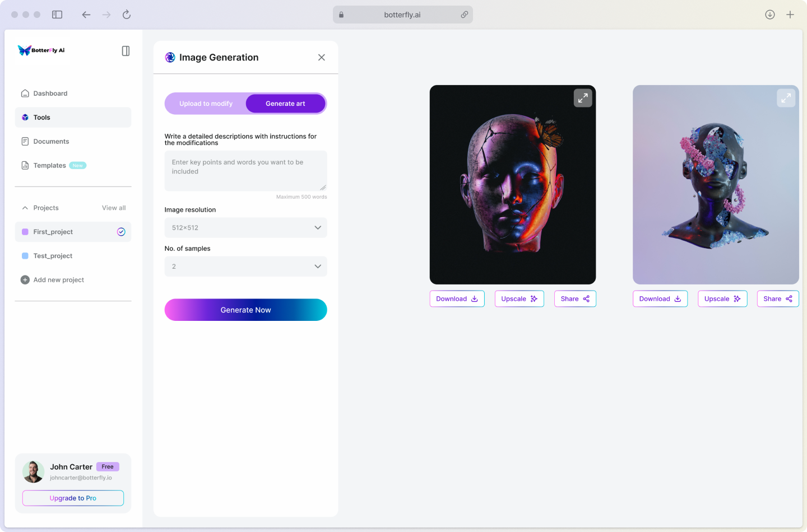
Task: Collapse the sidebar using the panel icon
Action: 126,51
